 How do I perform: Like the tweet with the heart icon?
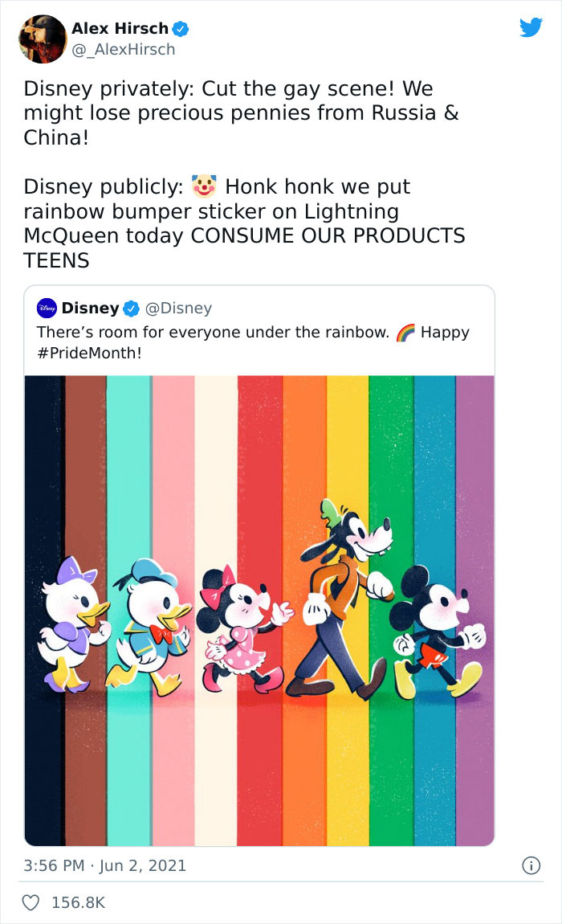pyautogui.click(x=32, y=903)
